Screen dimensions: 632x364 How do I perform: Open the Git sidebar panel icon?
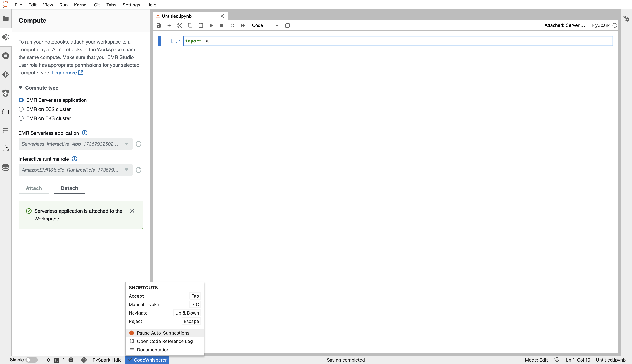(5, 74)
